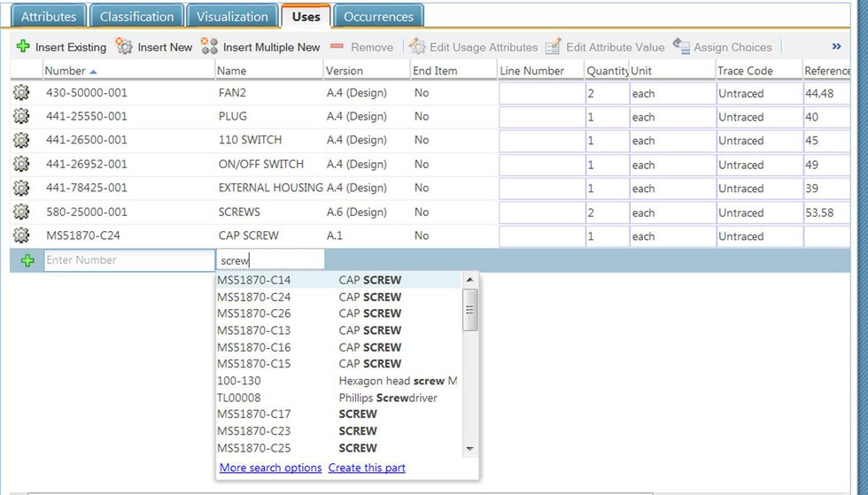Open the More search options link
868x495 pixels.
pos(270,468)
